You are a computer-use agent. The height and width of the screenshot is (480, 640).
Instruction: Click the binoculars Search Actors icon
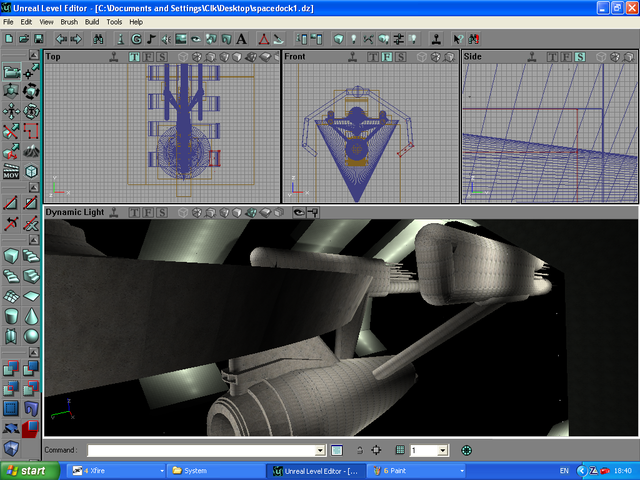[x=99, y=39]
